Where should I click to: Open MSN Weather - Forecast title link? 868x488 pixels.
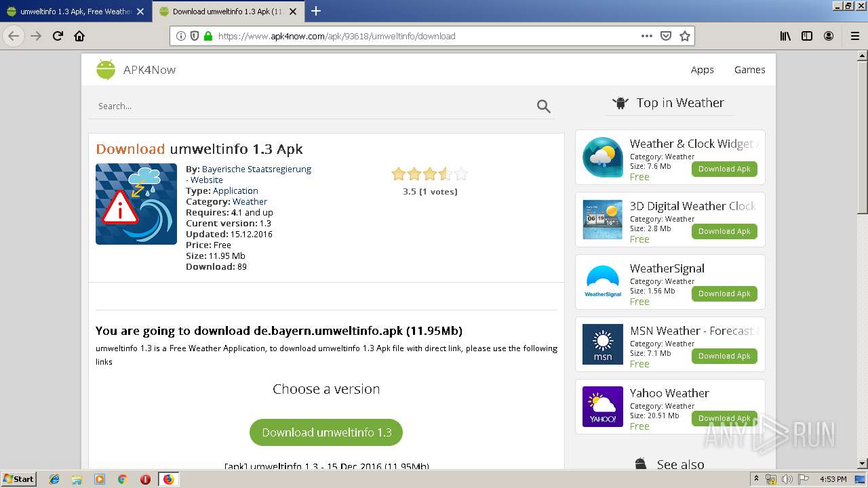pos(694,331)
